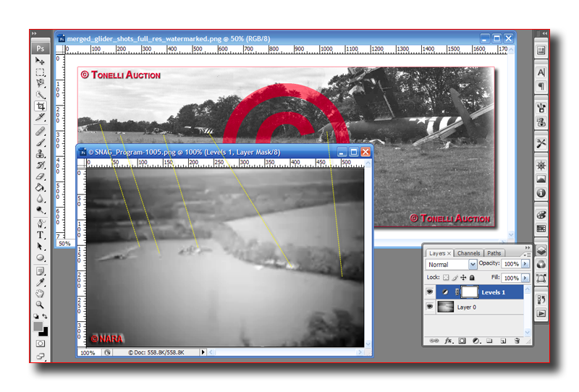The height and width of the screenshot is (392, 579).
Task: Create new fill or adjustment layer
Action: [476, 341]
